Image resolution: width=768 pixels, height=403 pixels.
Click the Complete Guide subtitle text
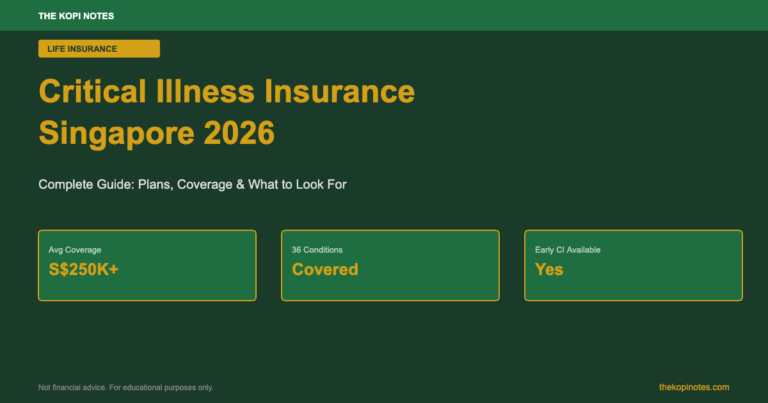tap(192, 185)
